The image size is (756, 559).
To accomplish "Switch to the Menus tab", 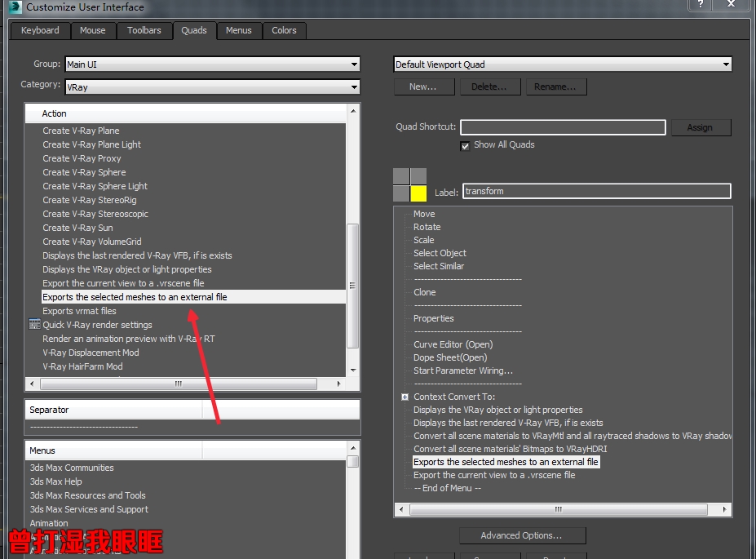I will 239,30.
